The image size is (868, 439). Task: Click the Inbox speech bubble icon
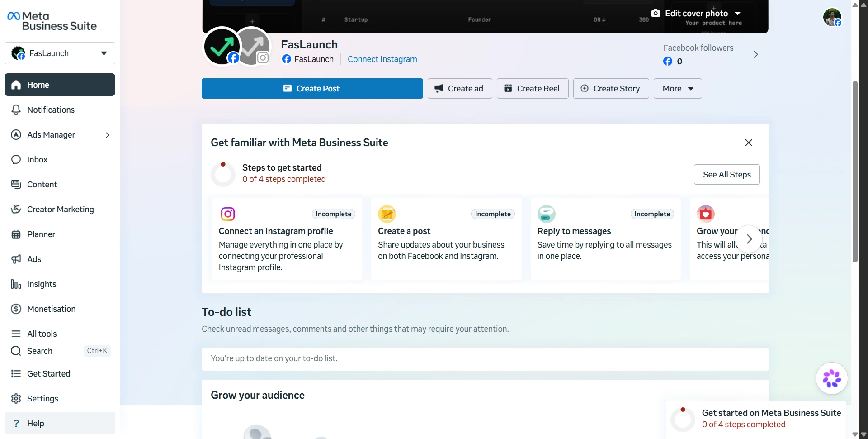point(16,159)
